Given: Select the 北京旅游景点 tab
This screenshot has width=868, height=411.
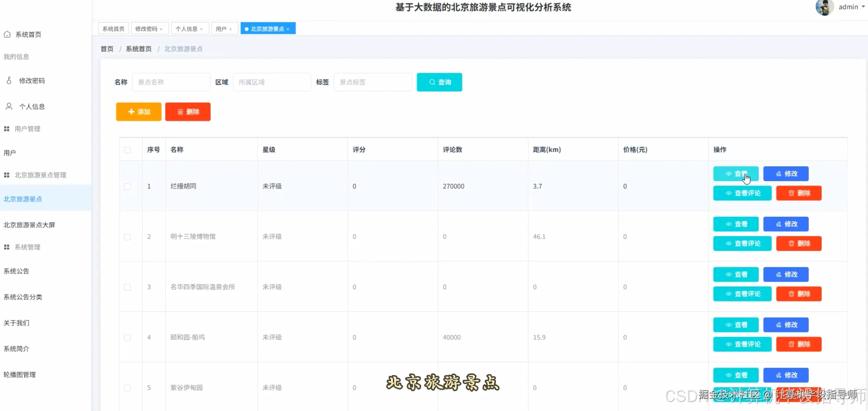Looking at the screenshot, I should tap(268, 29).
